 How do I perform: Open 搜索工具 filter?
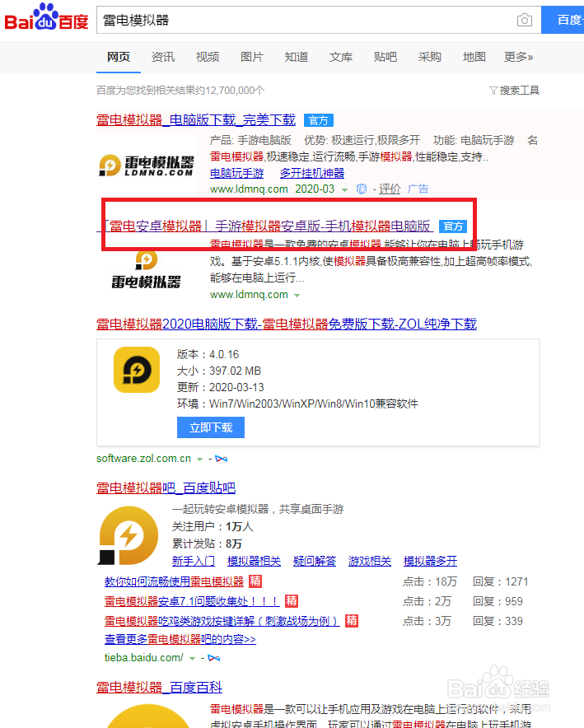tap(514, 90)
